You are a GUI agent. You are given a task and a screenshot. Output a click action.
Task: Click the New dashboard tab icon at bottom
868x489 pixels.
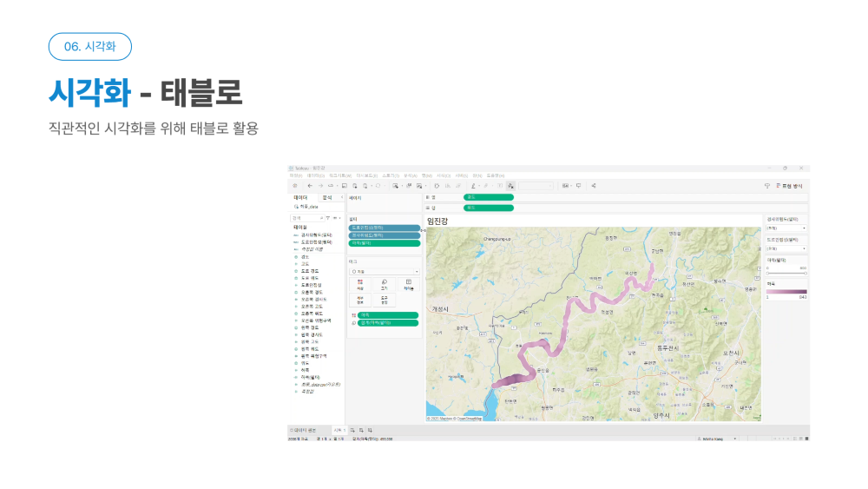(x=361, y=430)
